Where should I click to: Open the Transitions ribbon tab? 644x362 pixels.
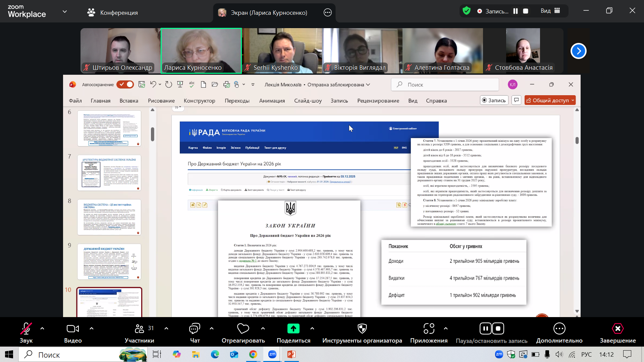coord(237,101)
